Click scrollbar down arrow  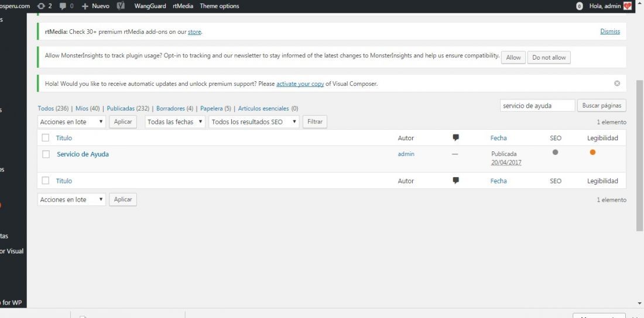click(639, 303)
